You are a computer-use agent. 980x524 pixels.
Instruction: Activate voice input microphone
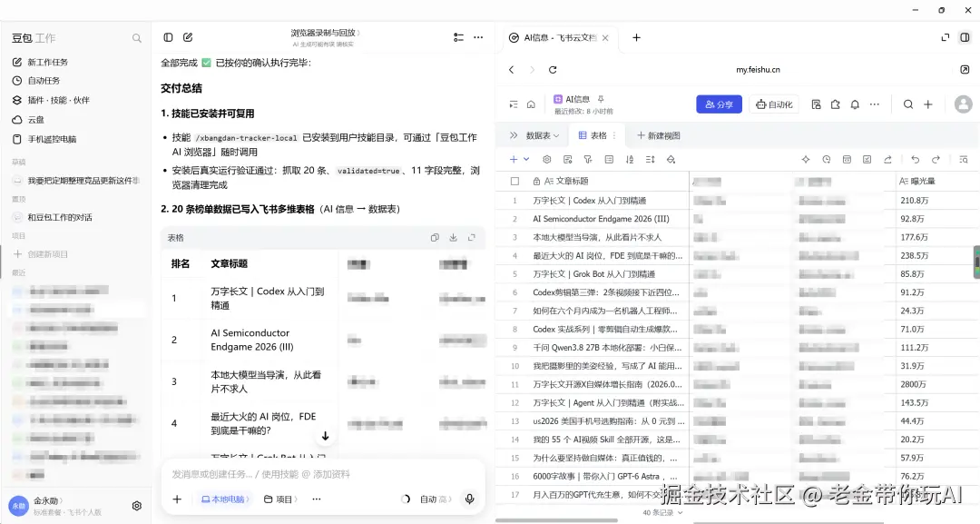[469, 499]
